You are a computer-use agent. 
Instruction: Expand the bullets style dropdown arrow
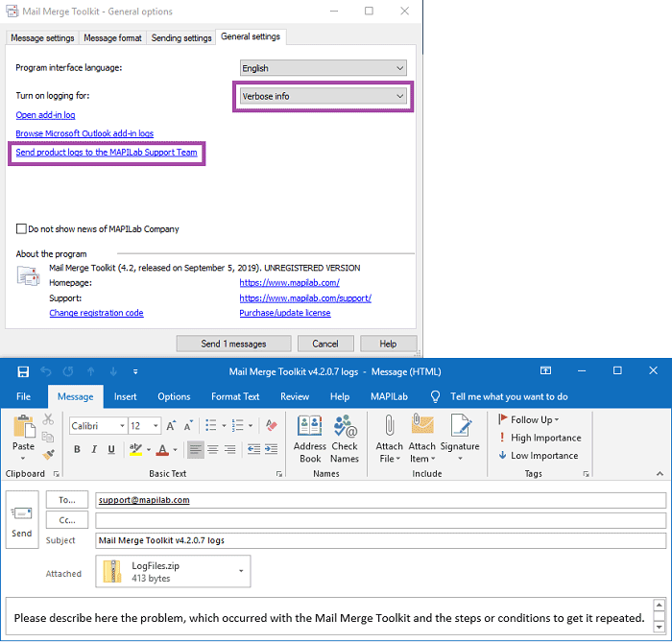(224, 426)
